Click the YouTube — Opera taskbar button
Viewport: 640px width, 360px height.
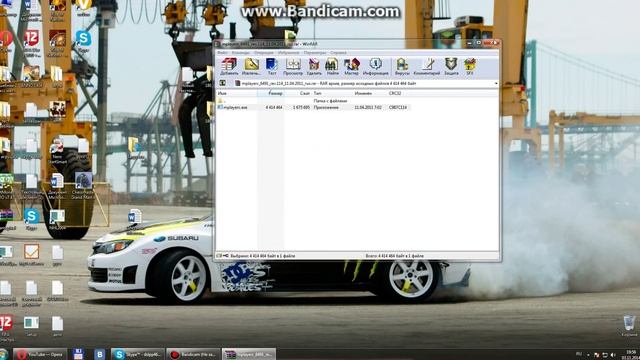tap(40, 354)
